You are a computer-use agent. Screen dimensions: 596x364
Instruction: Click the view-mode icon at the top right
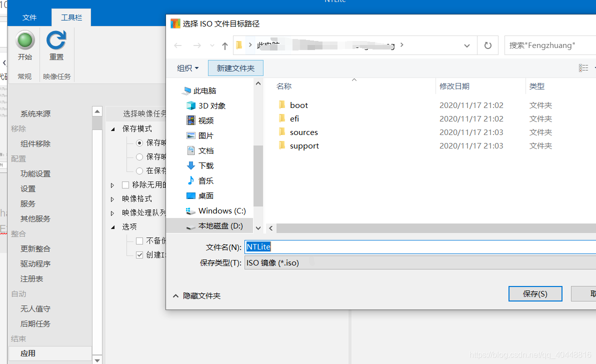(584, 68)
